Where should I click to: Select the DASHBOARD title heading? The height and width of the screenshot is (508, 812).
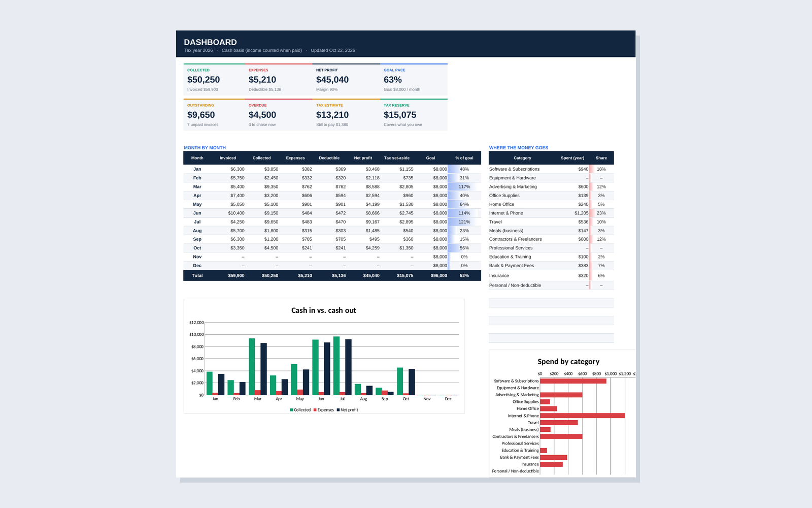tap(210, 42)
